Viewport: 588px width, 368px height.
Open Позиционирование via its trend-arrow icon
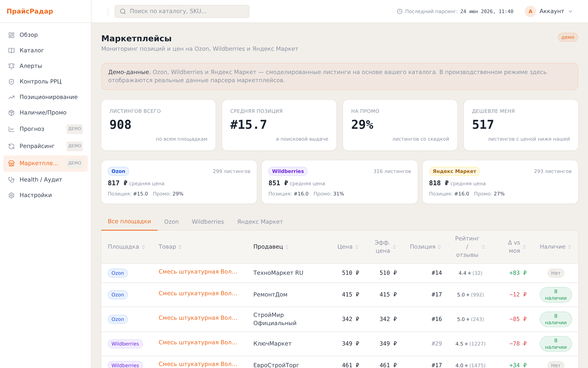pos(11,97)
